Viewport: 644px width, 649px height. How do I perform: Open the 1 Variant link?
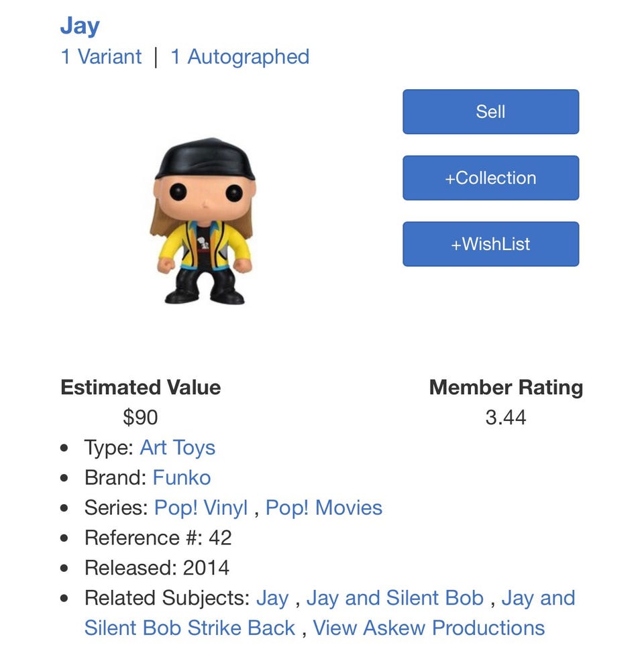(x=101, y=57)
